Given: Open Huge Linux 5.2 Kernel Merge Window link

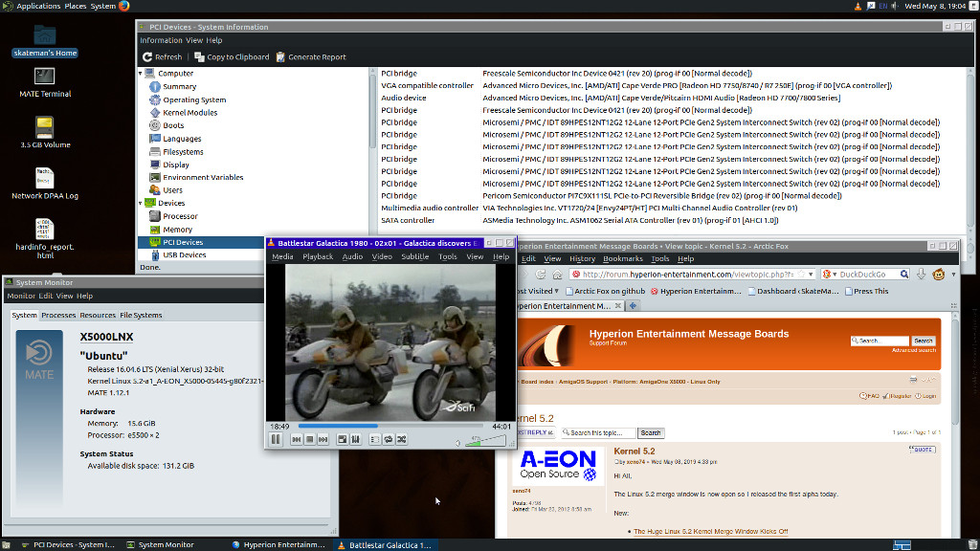Looking at the screenshot, I should (711, 532).
